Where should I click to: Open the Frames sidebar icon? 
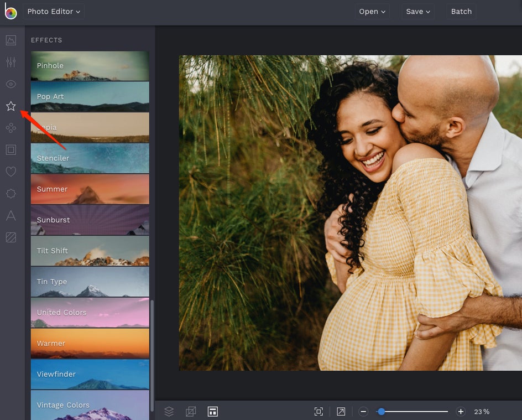pos(11,150)
